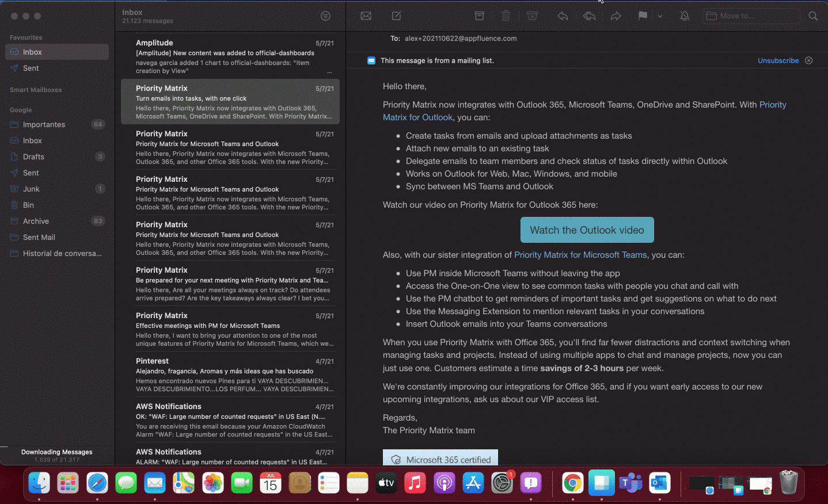Open Calendar from the Dock

(271, 483)
